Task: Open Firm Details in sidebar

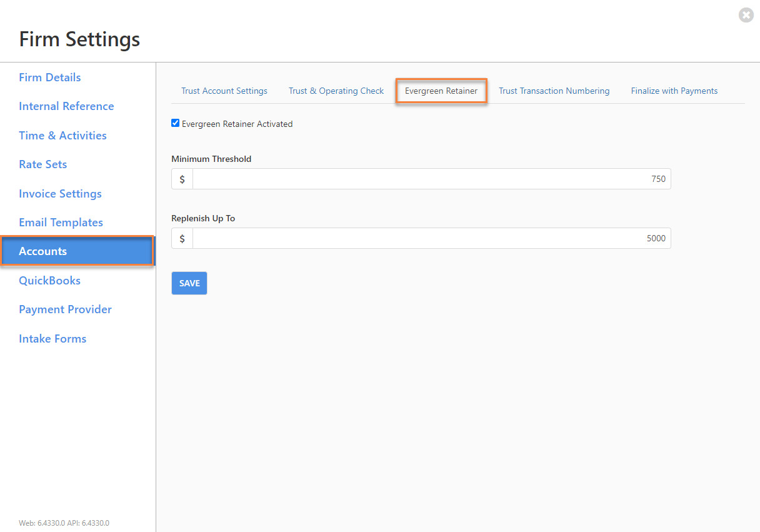Action: point(50,78)
